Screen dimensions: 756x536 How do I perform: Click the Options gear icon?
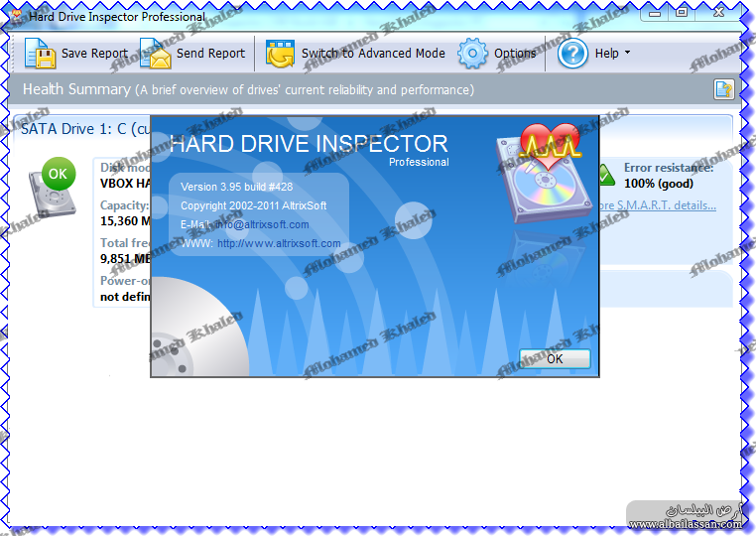point(472,53)
